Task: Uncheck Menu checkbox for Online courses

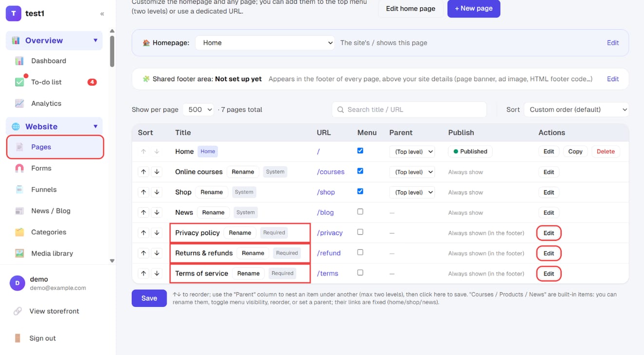Action: tap(360, 171)
